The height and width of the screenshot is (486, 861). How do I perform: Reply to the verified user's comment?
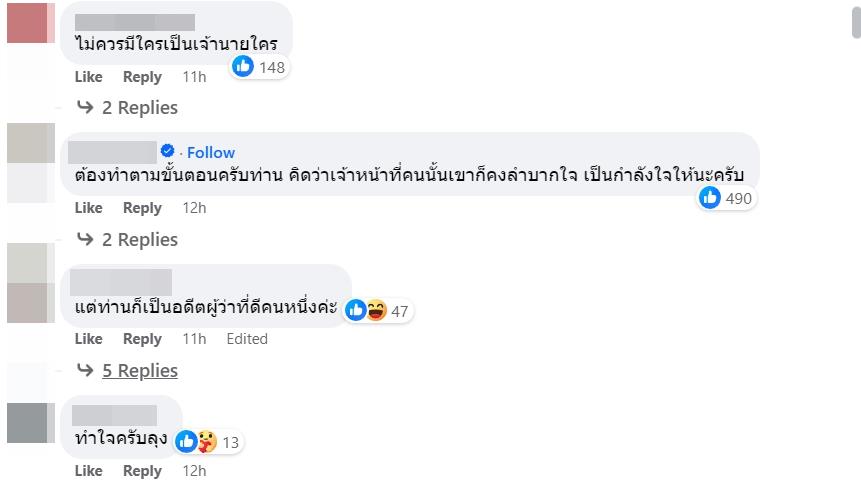(x=142, y=208)
